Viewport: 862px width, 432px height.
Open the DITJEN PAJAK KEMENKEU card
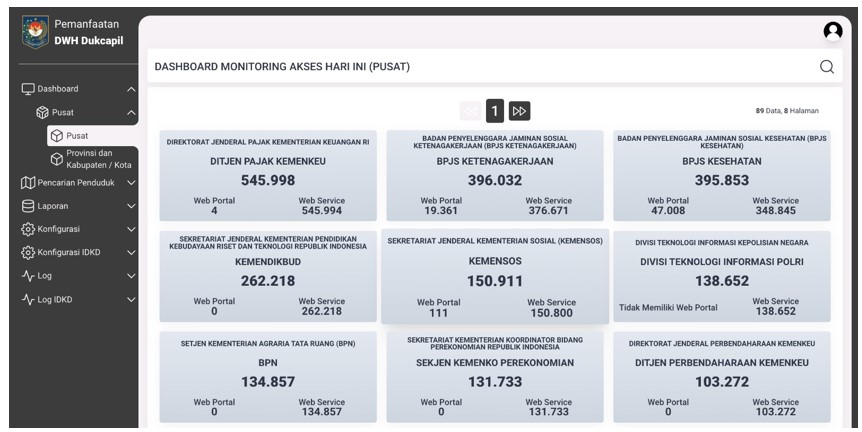(267, 175)
